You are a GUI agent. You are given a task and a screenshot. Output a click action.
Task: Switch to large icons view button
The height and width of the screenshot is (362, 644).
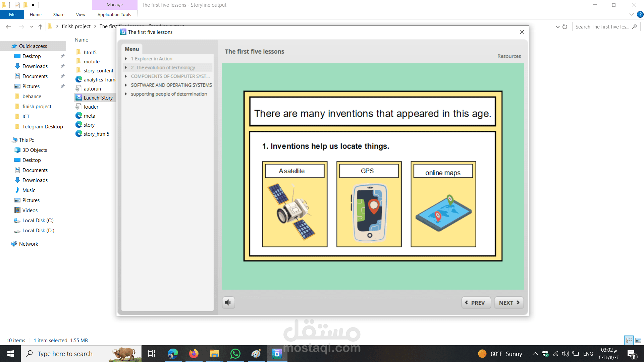(638, 340)
